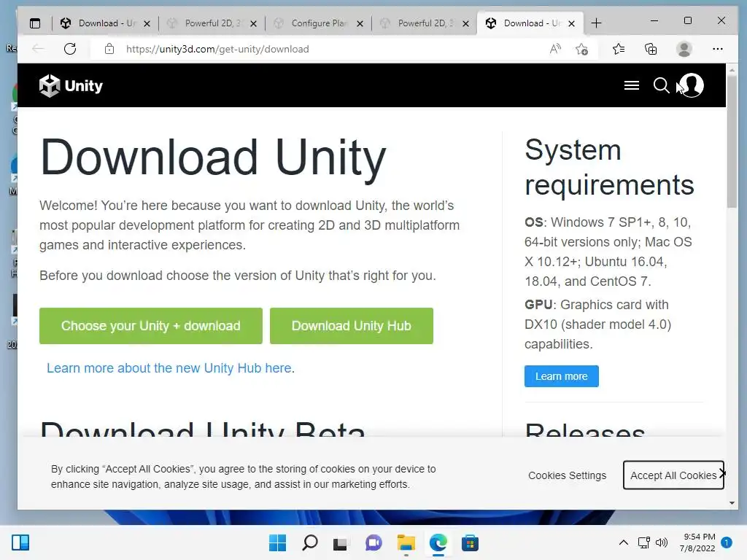The width and height of the screenshot is (747, 560).
Task: Open the notification count badge
Action: click(726, 542)
